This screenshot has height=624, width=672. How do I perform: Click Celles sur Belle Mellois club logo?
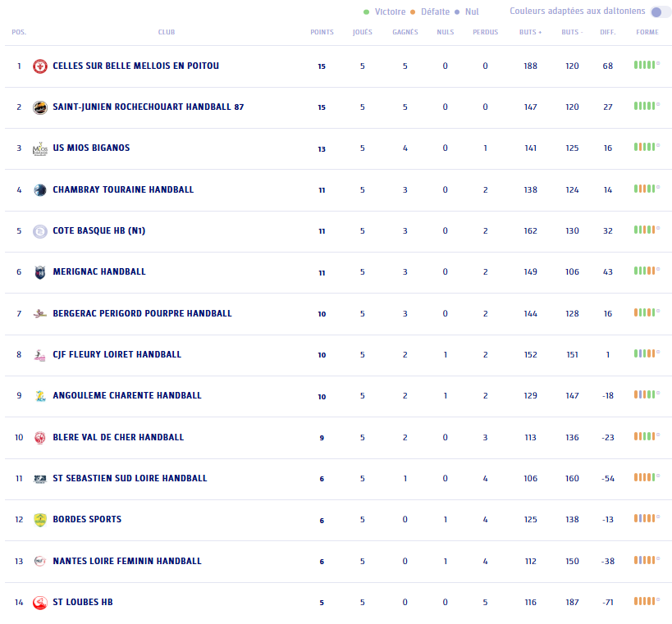[x=39, y=66]
